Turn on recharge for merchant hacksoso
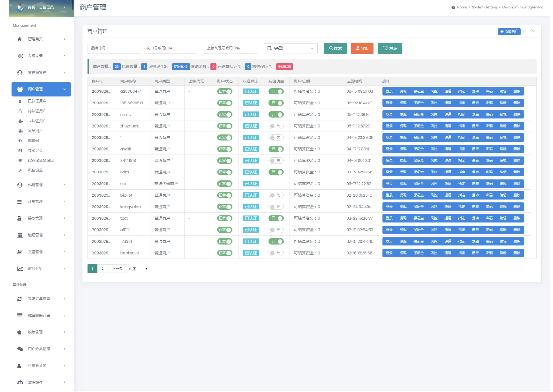This screenshot has height=392, width=553. click(x=276, y=253)
